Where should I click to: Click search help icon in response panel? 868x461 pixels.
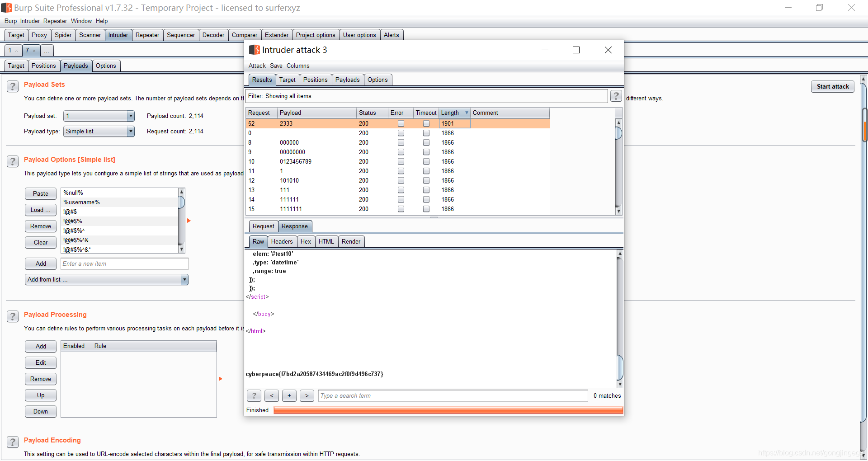254,395
